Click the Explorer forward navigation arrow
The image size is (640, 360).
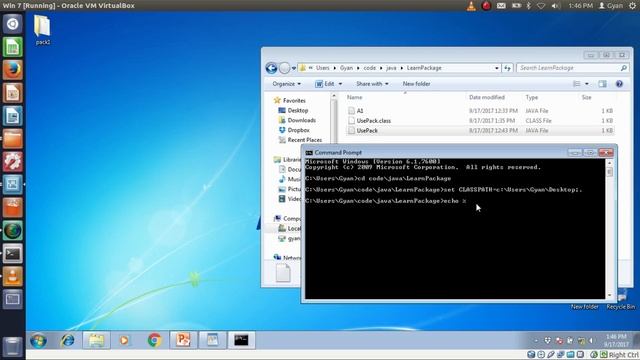pyautogui.click(x=284, y=68)
